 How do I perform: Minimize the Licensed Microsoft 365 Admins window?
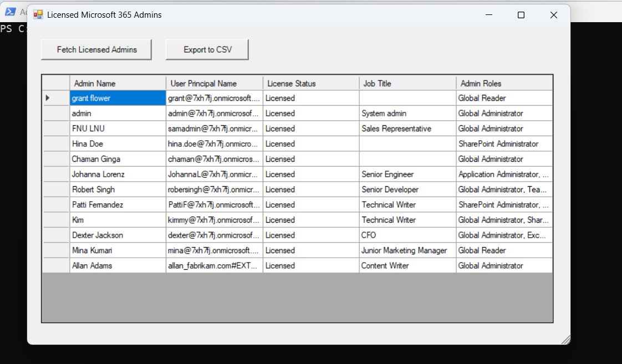coord(489,15)
